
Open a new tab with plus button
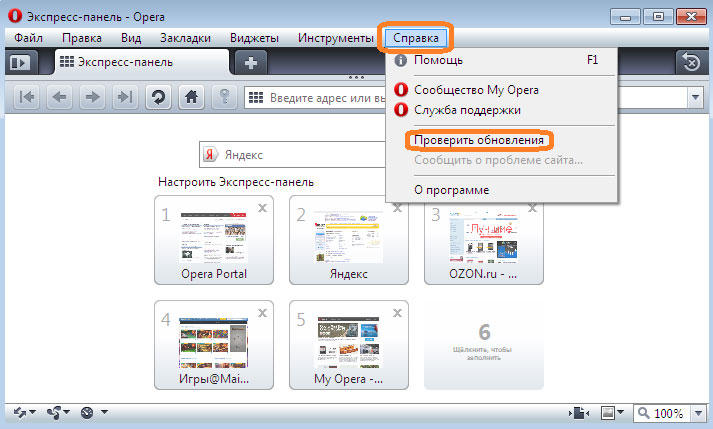(251, 63)
